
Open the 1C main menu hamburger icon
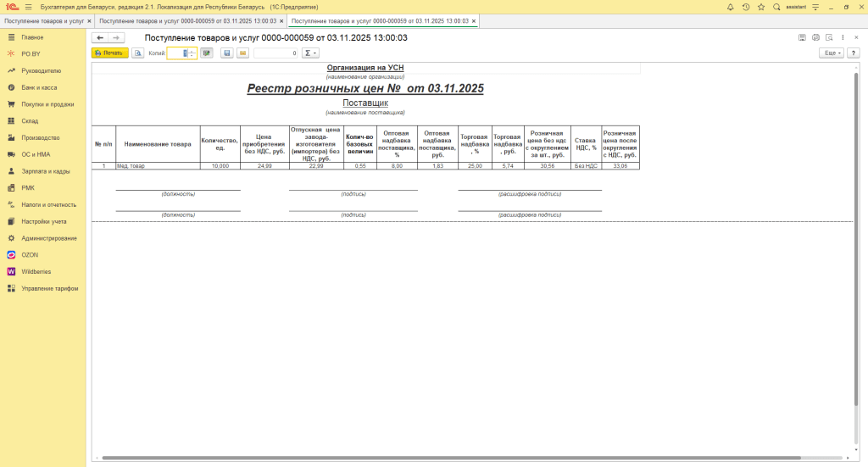(28, 7)
